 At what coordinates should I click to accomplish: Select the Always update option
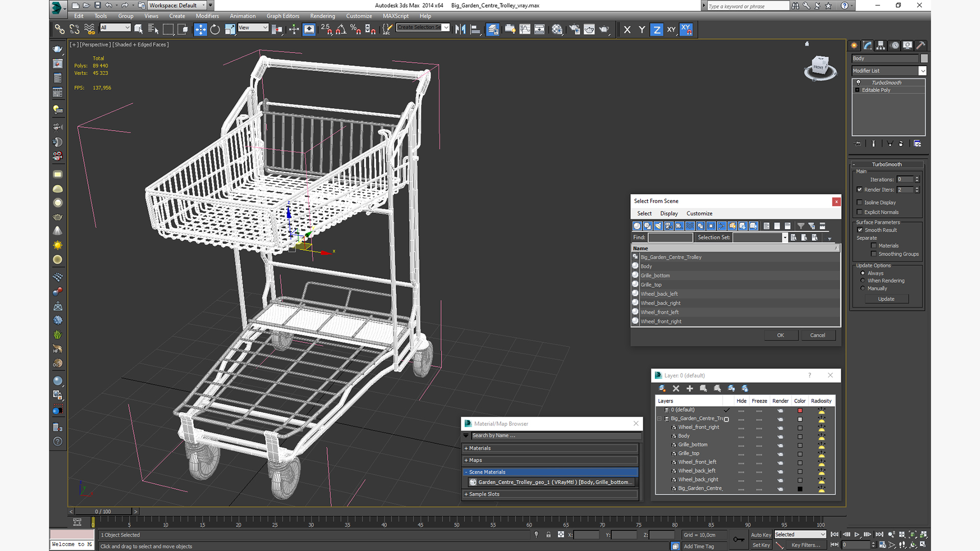[863, 273]
